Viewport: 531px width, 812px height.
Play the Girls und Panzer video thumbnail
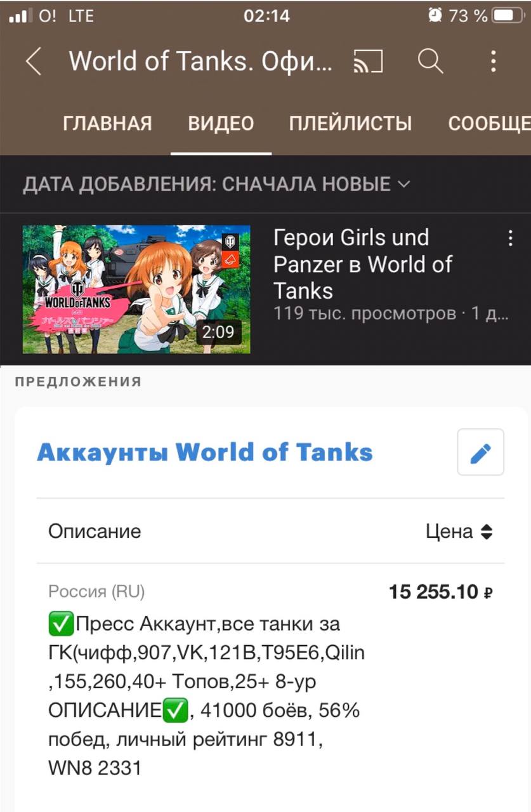click(136, 289)
